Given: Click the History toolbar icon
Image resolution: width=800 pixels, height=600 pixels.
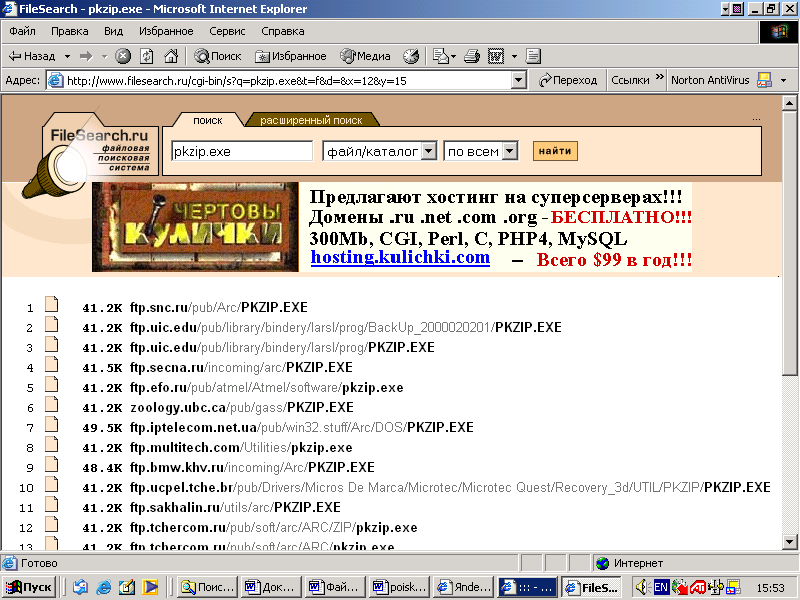Looking at the screenshot, I should pyautogui.click(x=411, y=56).
